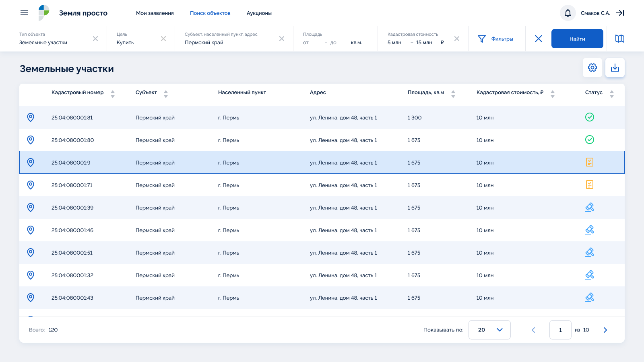
Task: Click the Найти button
Action: click(577, 39)
